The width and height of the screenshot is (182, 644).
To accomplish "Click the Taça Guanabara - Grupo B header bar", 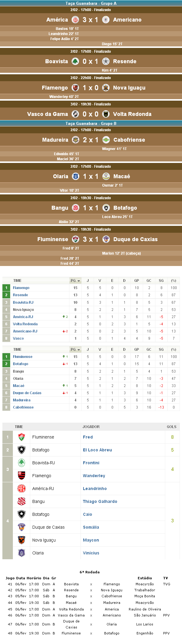I will click(x=91, y=123).
